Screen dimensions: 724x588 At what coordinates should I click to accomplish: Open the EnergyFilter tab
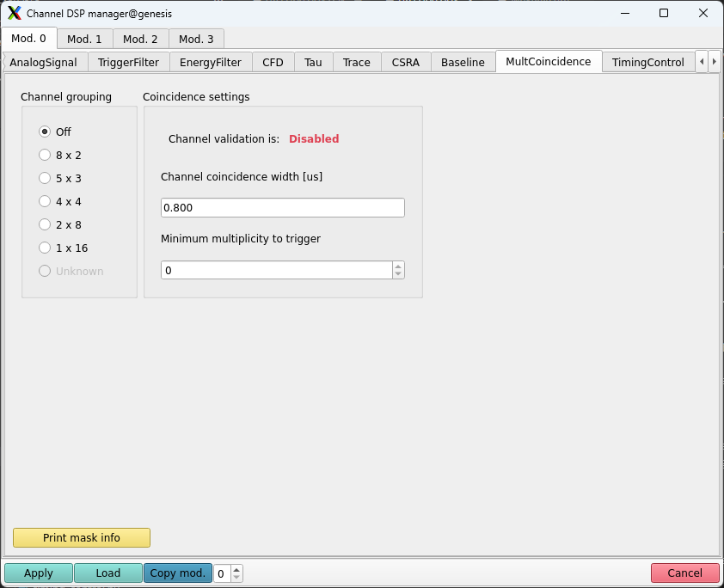pos(211,62)
